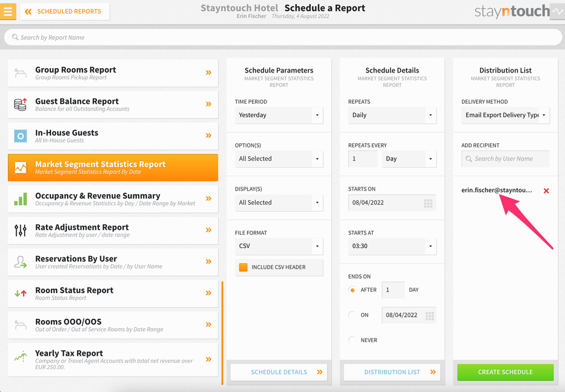
Task: Open the Repeats Daily dropdown
Action: (x=392, y=115)
